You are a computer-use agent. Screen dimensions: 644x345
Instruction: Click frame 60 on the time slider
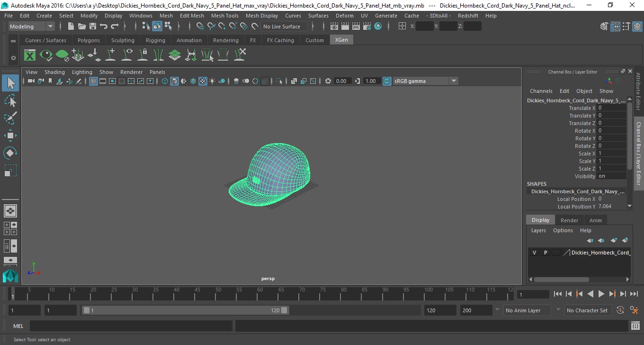click(x=260, y=294)
